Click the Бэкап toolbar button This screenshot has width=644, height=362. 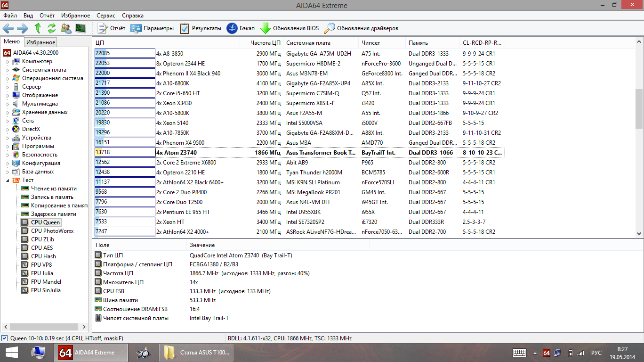241,28
